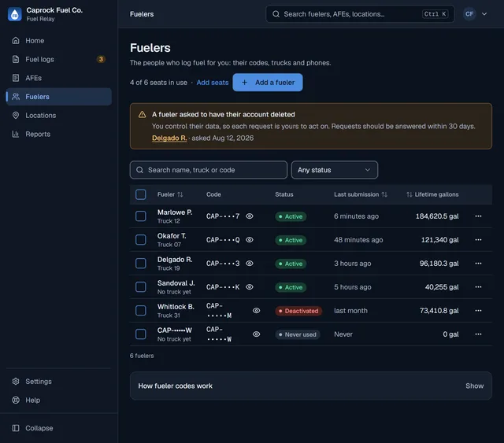Check the box for Sandoval J.
Image resolution: width=504 pixels, height=443 pixels.
pos(141,287)
